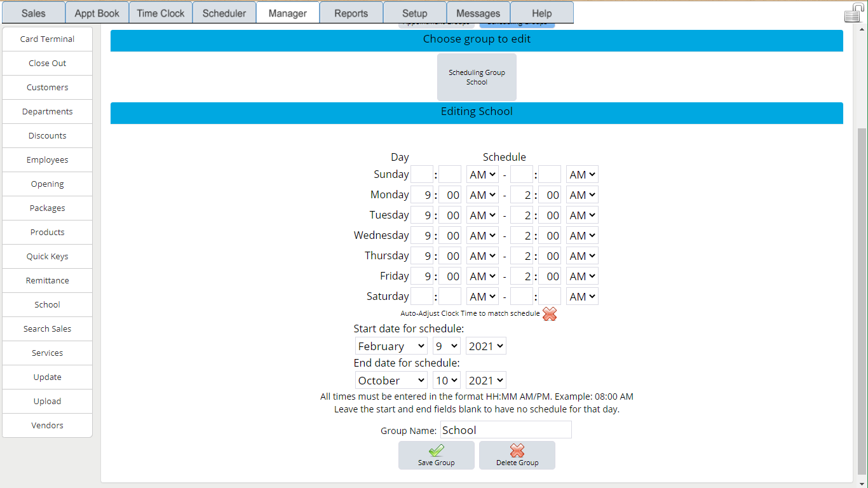The image size is (868, 488).
Task: Select the Manager tab
Action: point(288,13)
